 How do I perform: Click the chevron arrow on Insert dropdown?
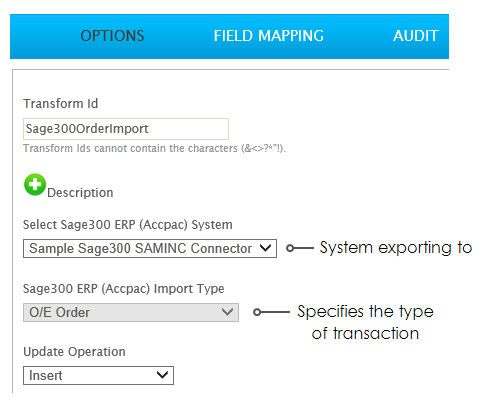[x=162, y=375]
